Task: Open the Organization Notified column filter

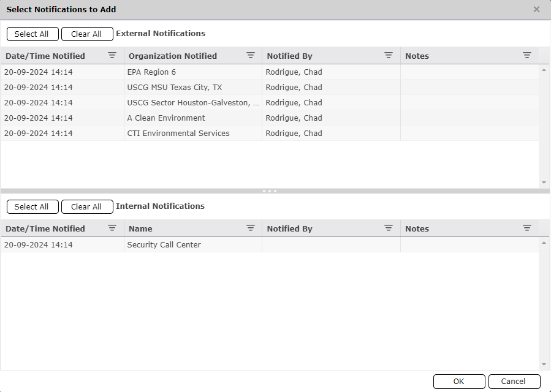Action: pos(251,55)
